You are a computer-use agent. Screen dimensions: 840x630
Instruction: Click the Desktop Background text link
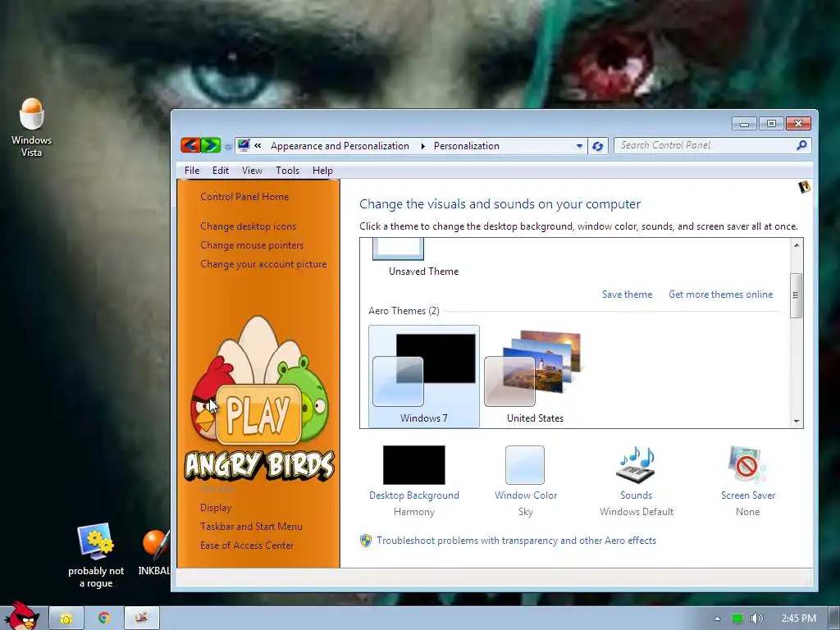click(x=414, y=495)
